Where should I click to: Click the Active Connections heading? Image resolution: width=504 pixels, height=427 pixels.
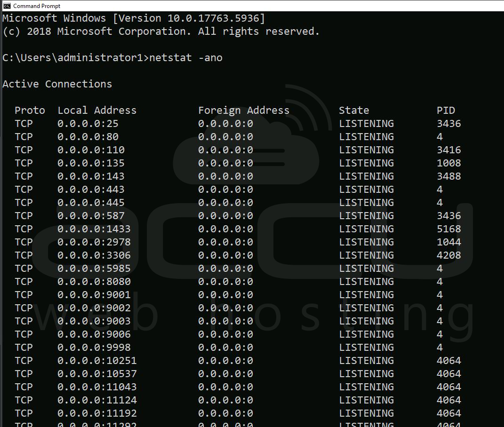tap(57, 84)
